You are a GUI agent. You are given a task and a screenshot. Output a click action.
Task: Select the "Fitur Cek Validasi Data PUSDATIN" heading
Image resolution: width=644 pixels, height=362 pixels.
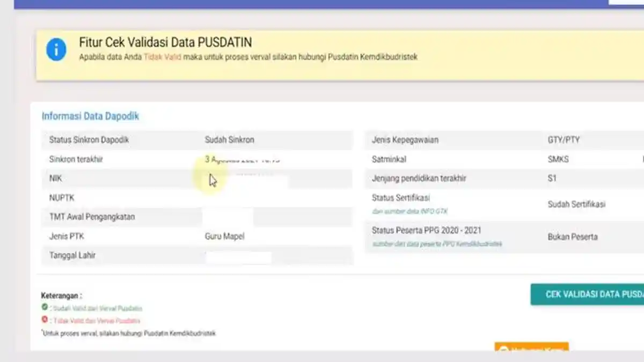coord(165,42)
